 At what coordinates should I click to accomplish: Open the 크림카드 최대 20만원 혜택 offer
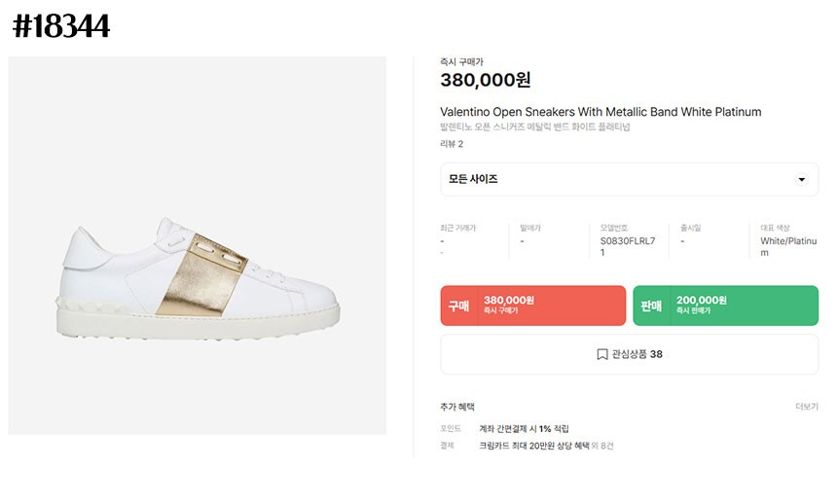(535, 446)
